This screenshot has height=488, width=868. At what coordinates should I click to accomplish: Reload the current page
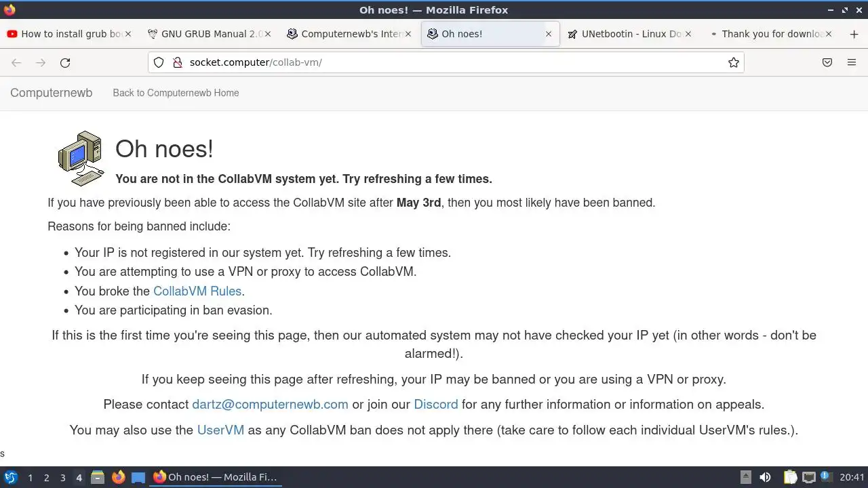coord(65,62)
